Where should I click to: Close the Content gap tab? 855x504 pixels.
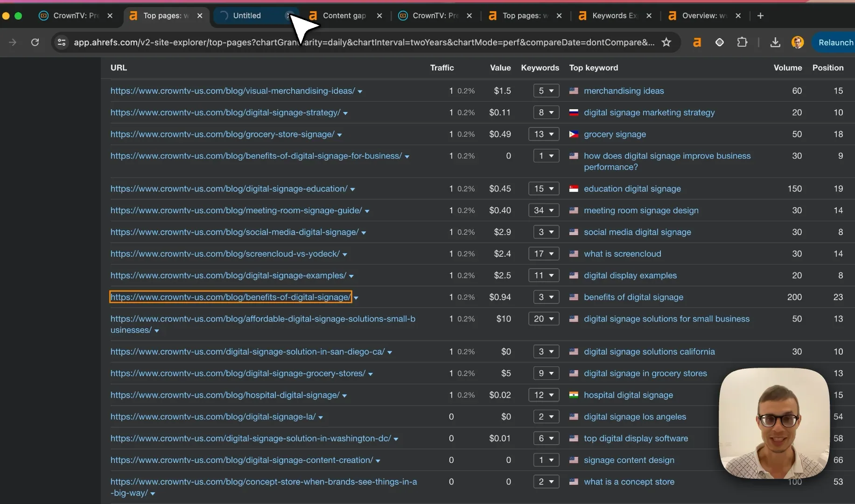pos(379,16)
